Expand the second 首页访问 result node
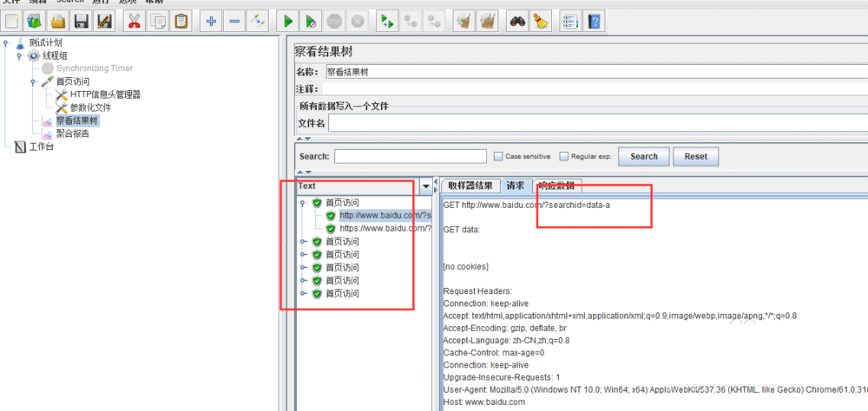868x411 pixels. pyautogui.click(x=302, y=242)
